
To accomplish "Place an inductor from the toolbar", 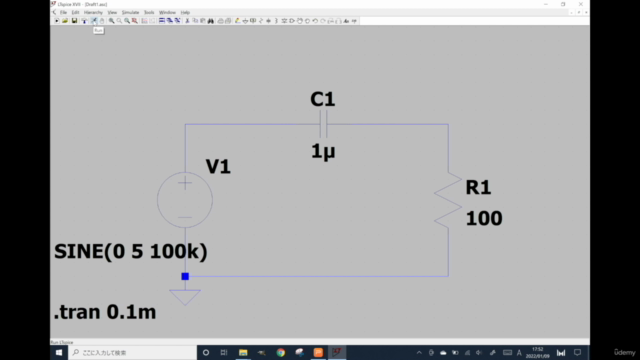I will 276,21.
